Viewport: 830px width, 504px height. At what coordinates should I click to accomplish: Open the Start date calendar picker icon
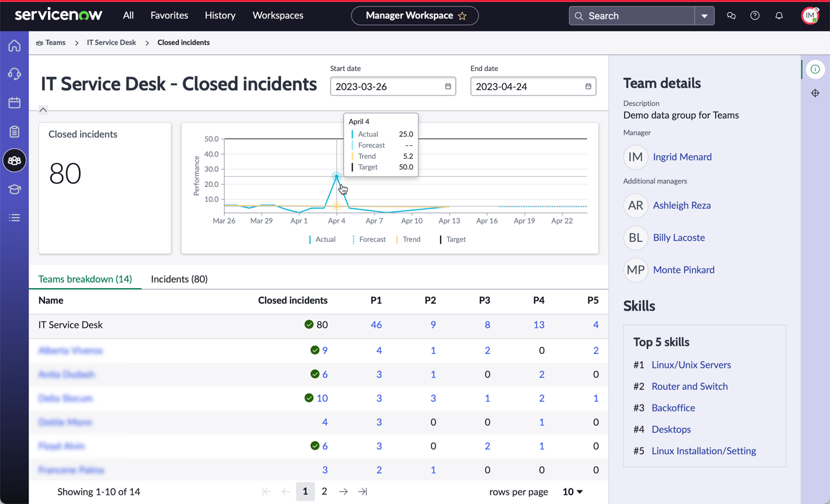pos(448,87)
